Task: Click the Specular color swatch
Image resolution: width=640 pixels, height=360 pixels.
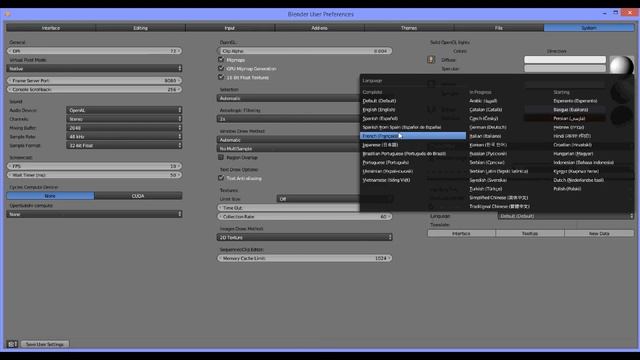Action: click(565, 69)
